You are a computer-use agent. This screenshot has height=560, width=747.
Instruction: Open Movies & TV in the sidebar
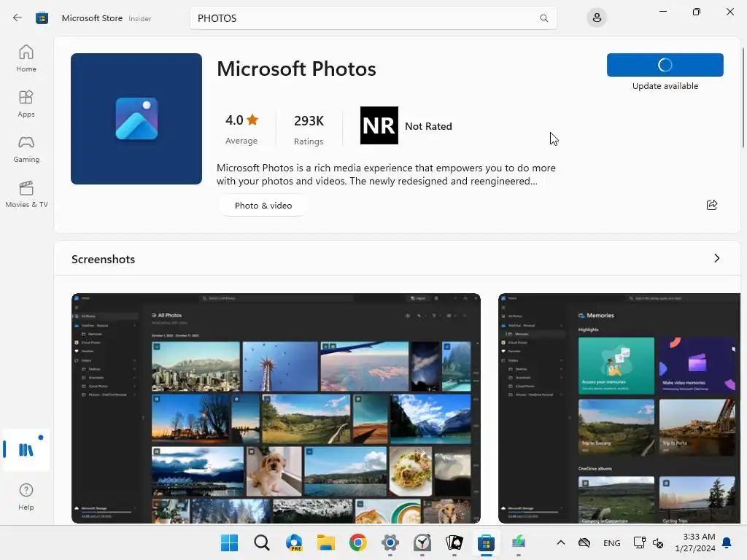[x=26, y=194]
